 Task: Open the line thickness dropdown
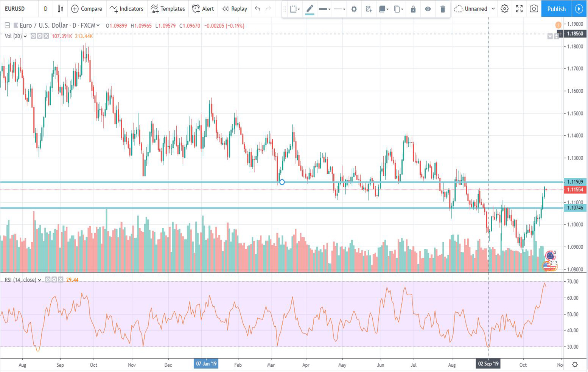324,9
